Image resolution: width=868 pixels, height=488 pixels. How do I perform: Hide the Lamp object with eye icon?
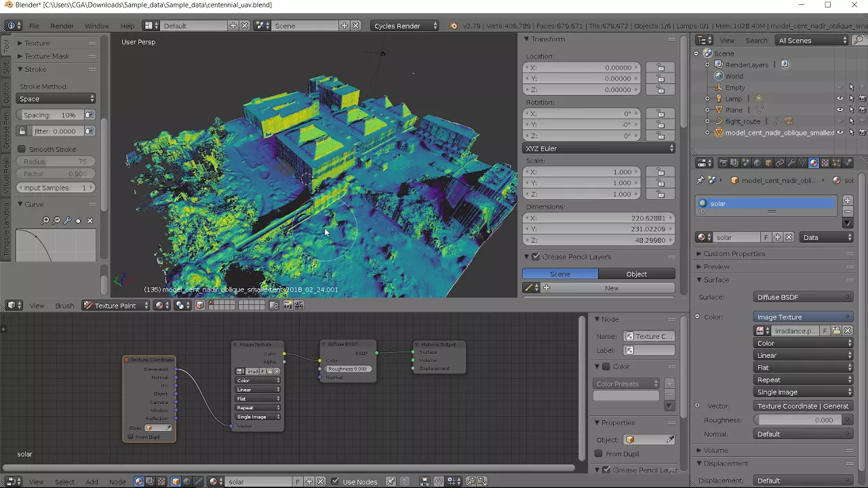point(840,98)
